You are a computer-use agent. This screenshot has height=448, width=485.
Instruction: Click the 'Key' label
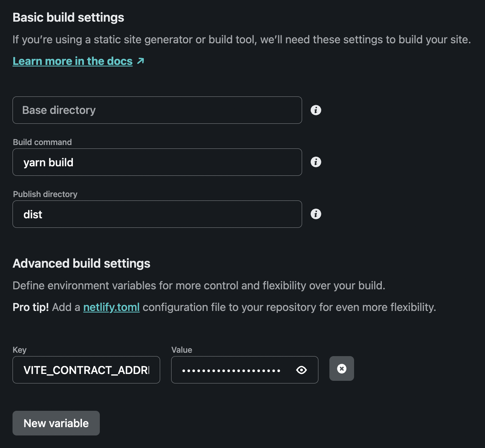[x=20, y=350]
